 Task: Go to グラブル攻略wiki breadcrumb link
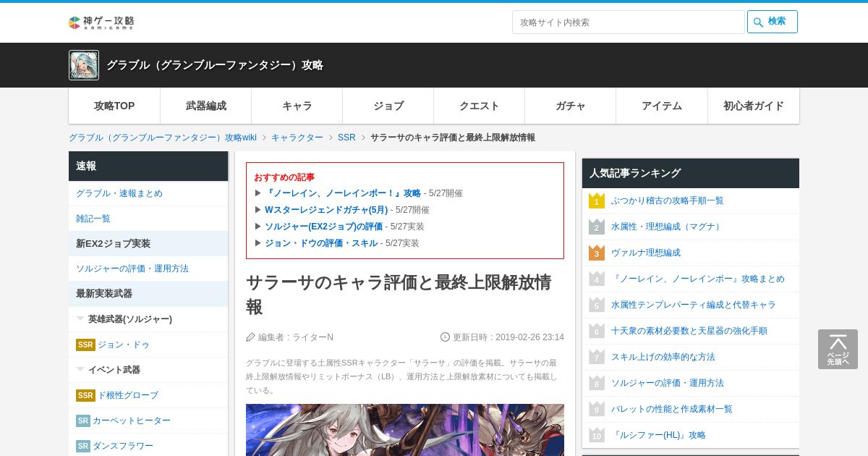[163, 138]
